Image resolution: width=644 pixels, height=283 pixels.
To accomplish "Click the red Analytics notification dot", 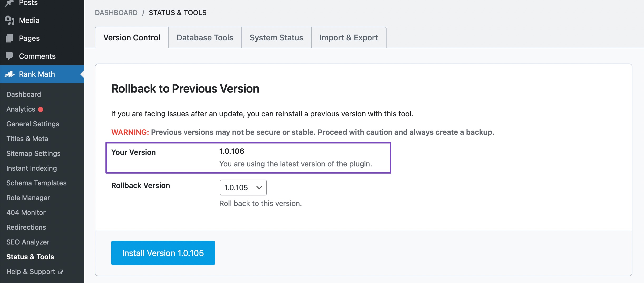I will click(41, 109).
